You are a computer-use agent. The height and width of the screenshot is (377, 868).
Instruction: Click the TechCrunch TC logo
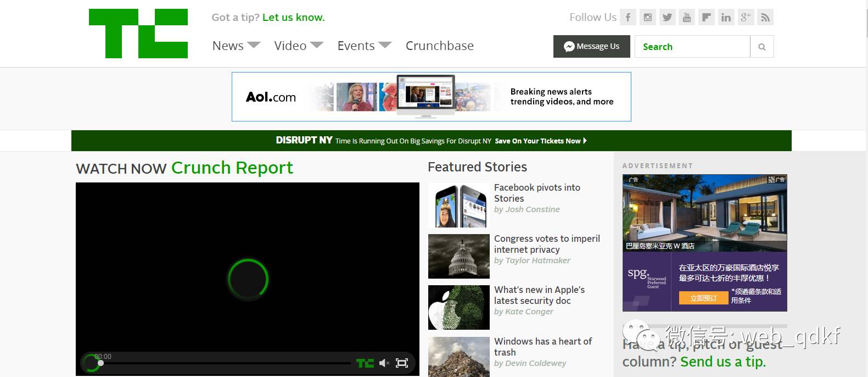[138, 34]
